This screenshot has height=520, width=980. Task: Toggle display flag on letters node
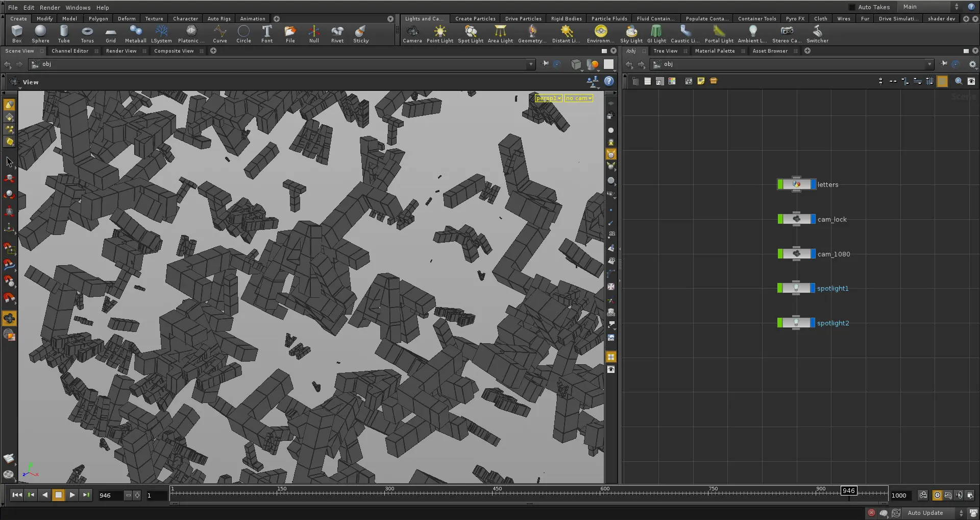[x=813, y=184]
